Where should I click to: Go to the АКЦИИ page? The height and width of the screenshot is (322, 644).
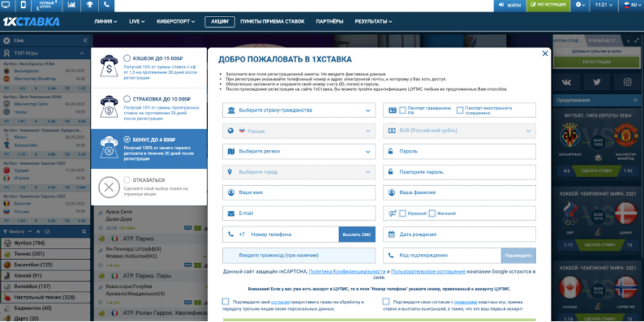(x=220, y=22)
